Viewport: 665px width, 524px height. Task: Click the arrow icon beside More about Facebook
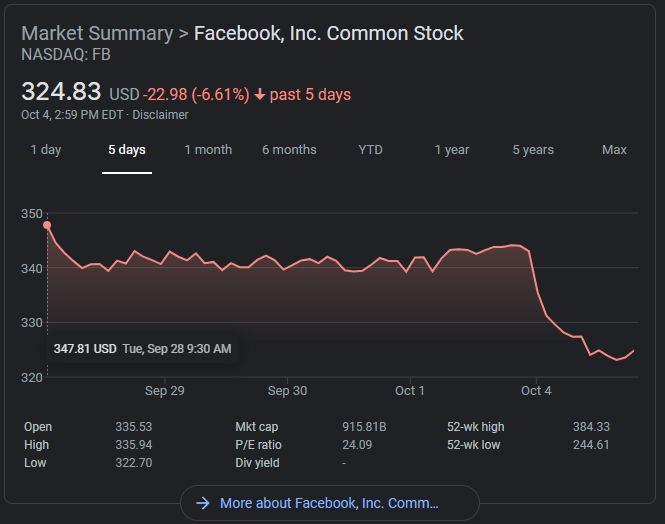click(x=203, y=503)
